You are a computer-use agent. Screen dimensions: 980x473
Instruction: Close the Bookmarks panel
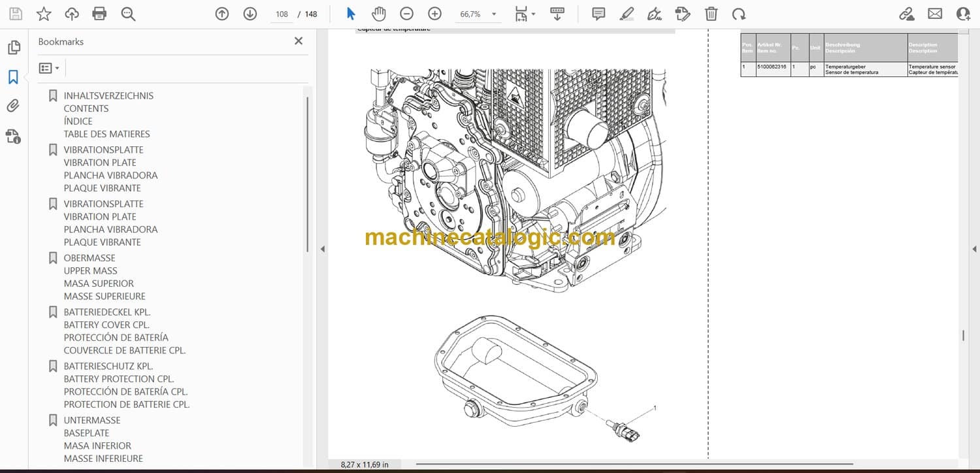pos(299,41)
